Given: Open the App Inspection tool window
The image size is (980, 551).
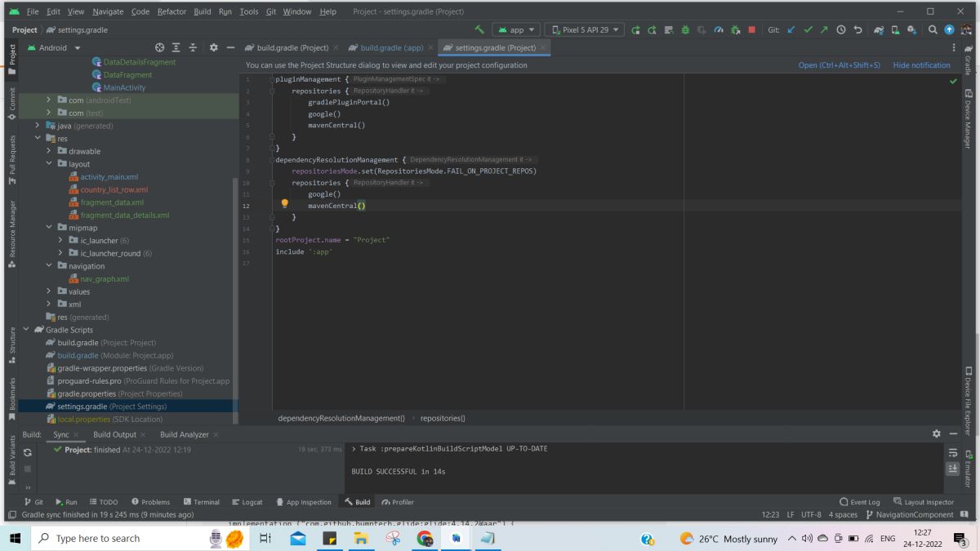Looking at the screenshot, I should [x=303, y=502].
